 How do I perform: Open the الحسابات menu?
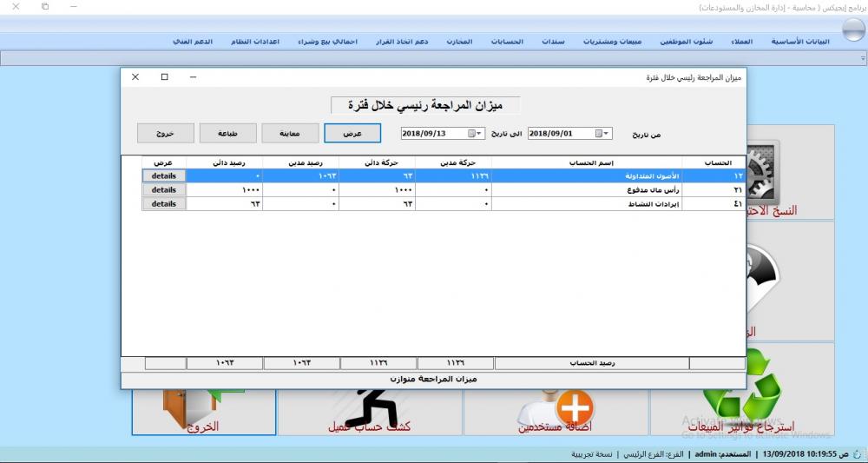[507, 42]
